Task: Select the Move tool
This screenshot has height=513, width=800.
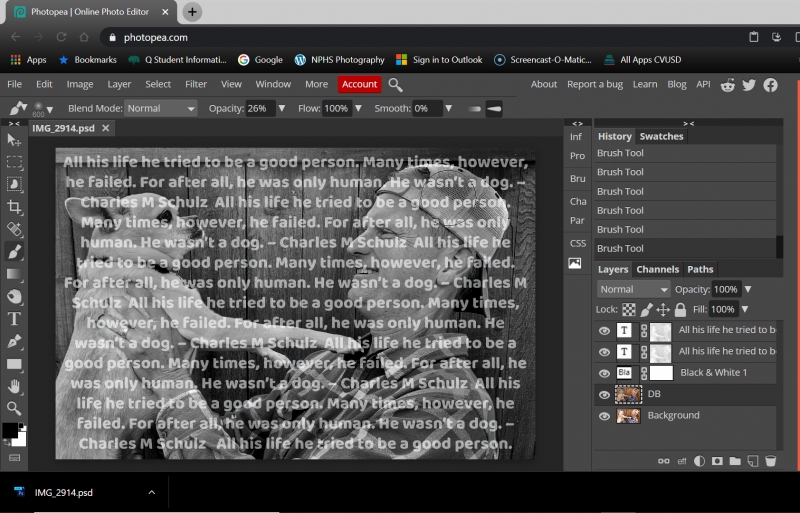Action: [x=14, y=140]
